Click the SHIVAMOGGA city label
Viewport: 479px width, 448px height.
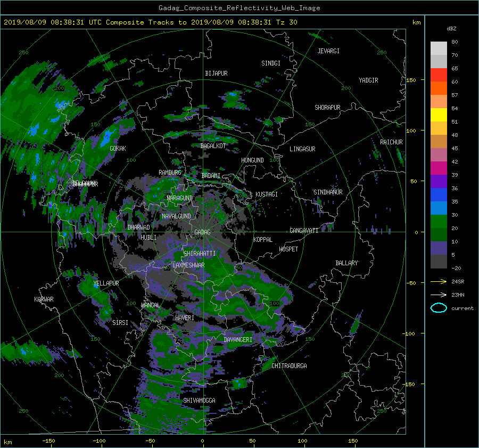pos(199,401)
